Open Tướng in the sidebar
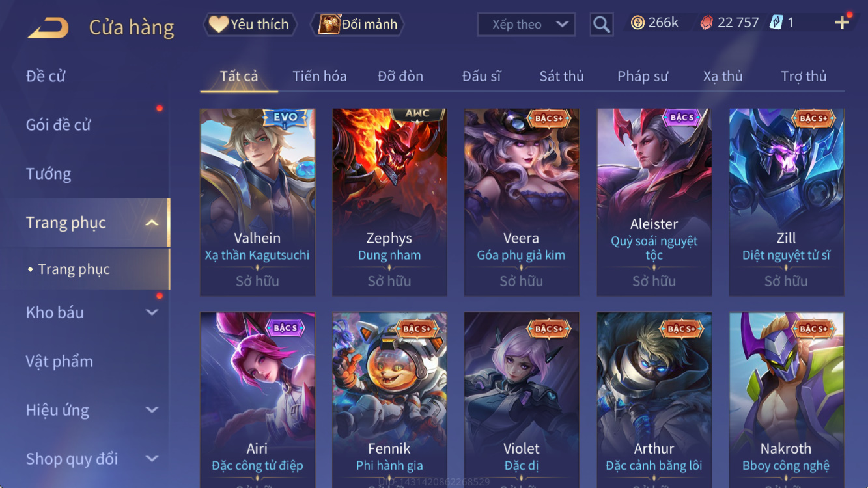This screenshot has height=488, width=868. [x=48, y=174]
